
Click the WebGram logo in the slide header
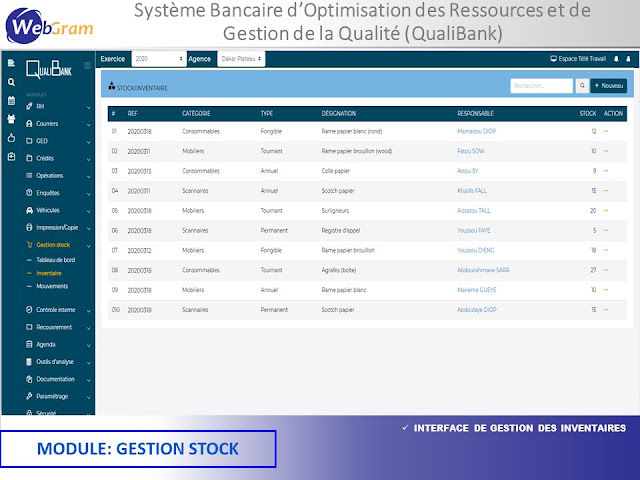(49, 26)
